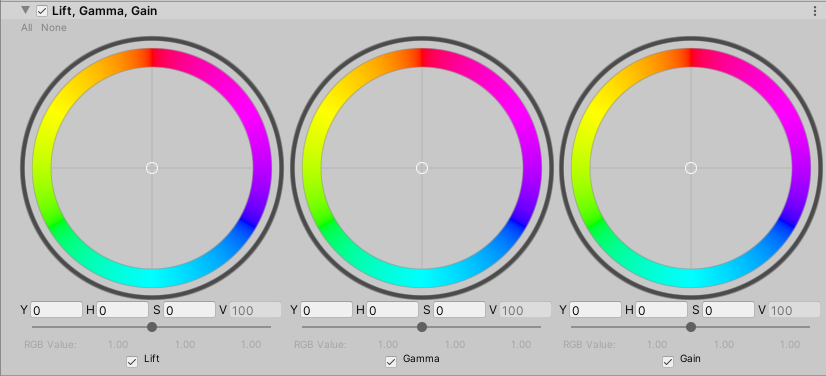Collapse the Lift, Gamma, Gain section arrow

[x=25, y=11]
